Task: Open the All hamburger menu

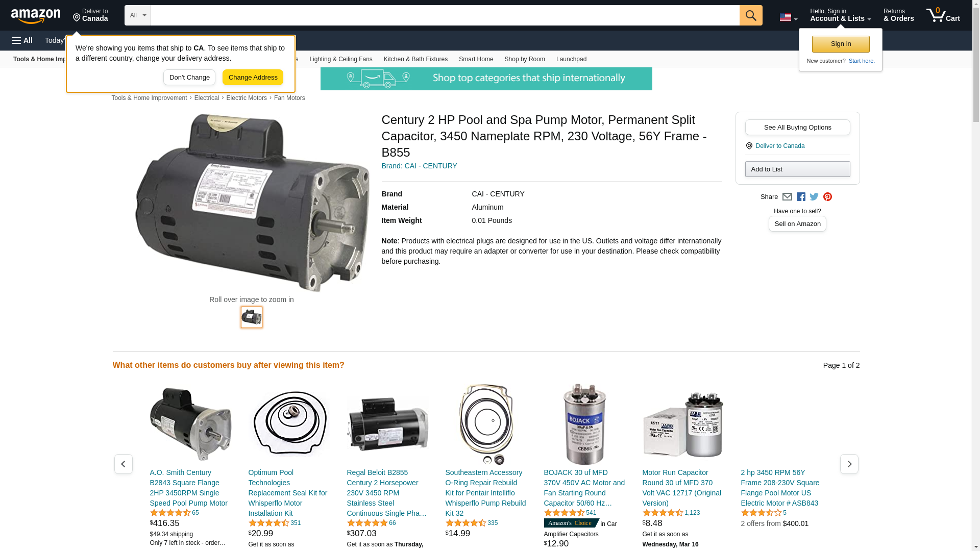Action: coord(22,40)
